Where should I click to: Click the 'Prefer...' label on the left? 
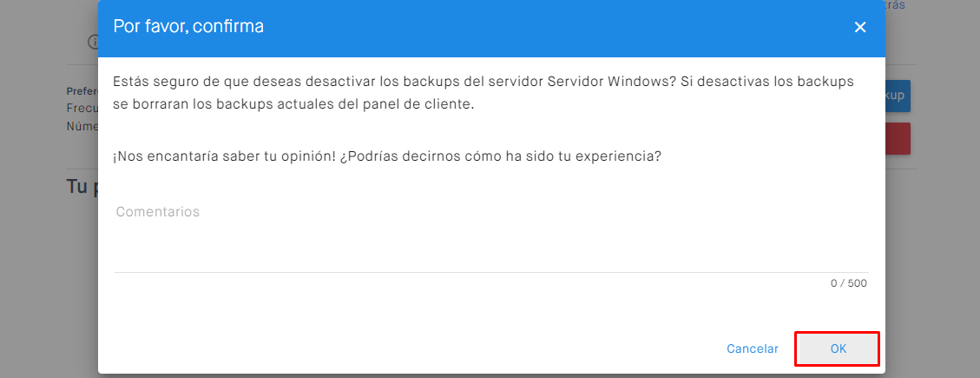(x=82, y=91)
